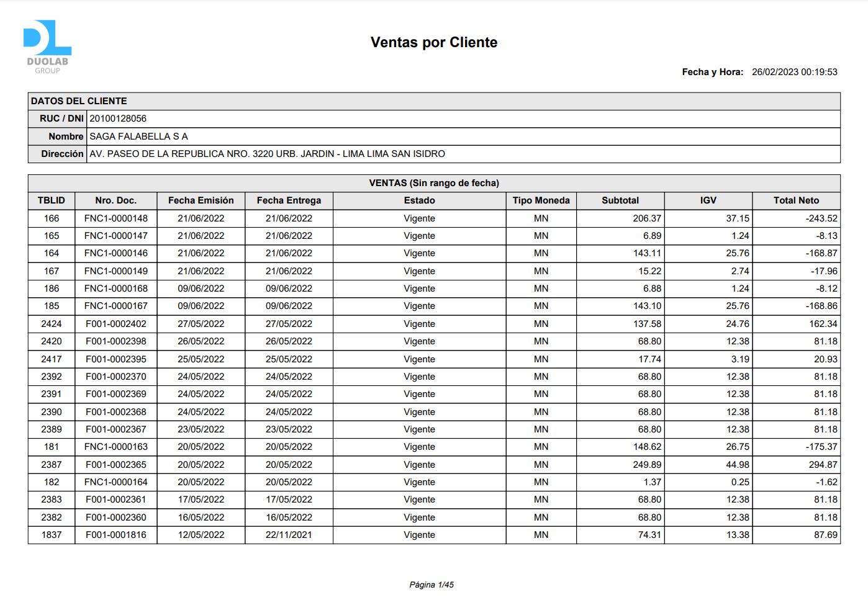Click emission date 23/05/2022

coord(201,429)
